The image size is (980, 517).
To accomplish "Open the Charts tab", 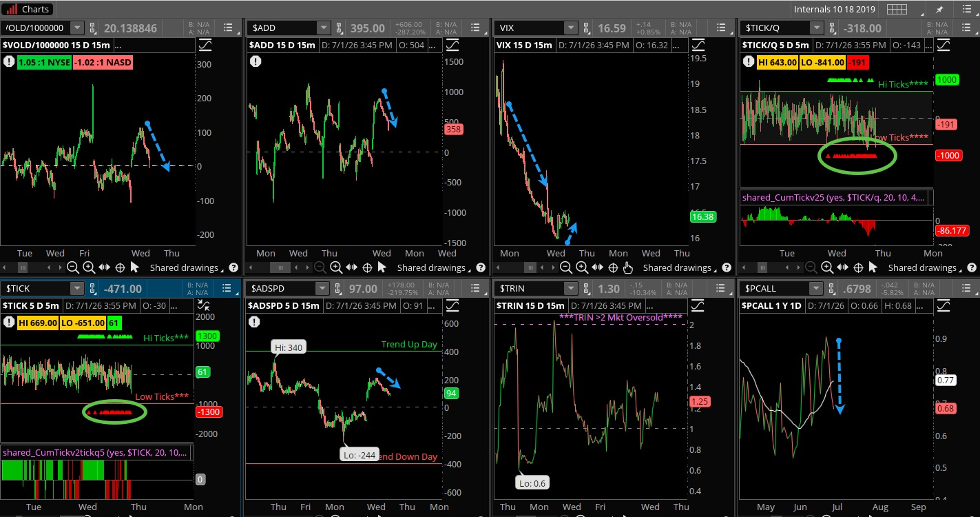I will (29, 9).
